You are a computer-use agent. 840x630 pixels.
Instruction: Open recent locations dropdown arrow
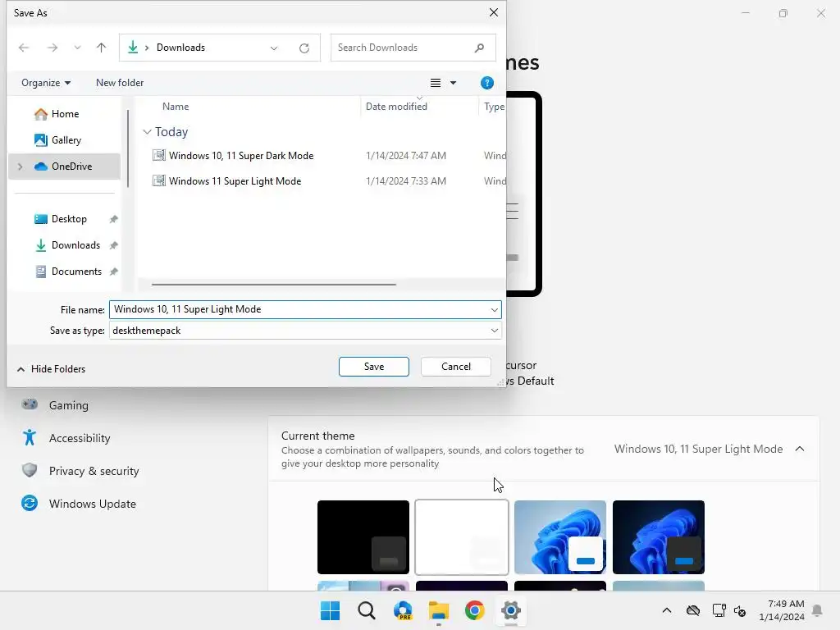click(78, 48)
